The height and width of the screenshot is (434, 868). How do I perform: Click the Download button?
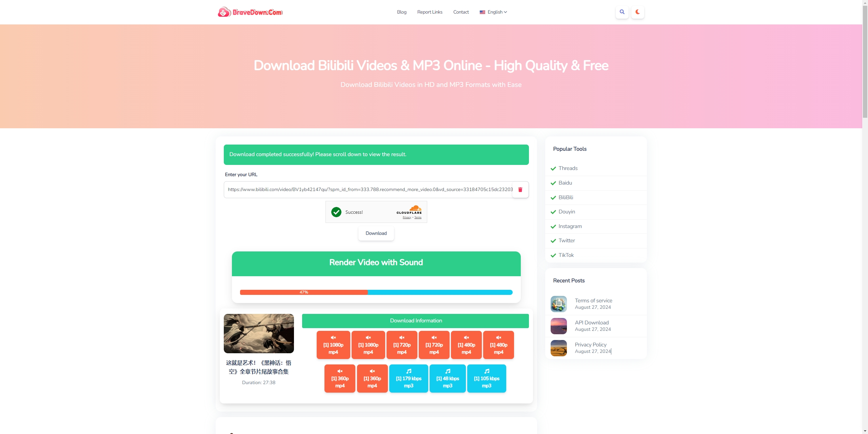coord(376,233)
